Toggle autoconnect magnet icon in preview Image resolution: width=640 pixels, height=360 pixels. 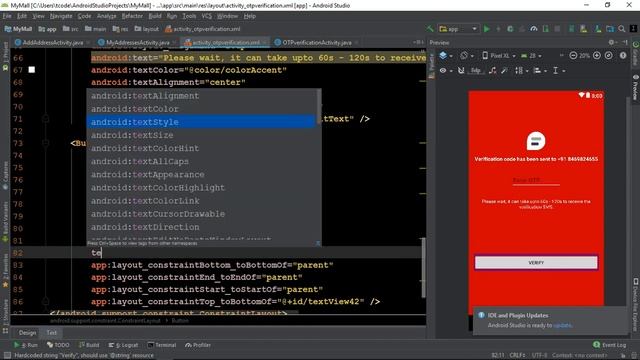461,71
